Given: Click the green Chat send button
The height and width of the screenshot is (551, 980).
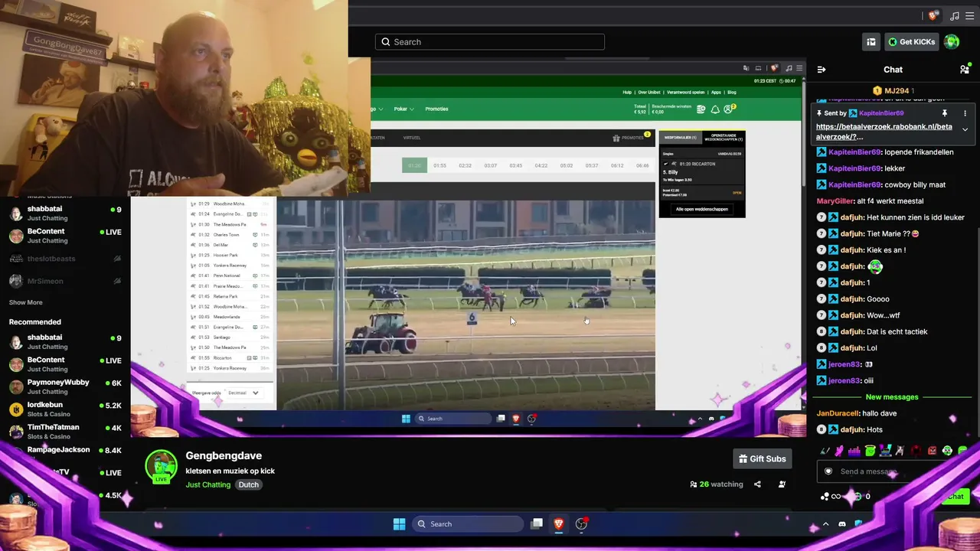Looking at the screenshot, I should click(x=955, y=497).
